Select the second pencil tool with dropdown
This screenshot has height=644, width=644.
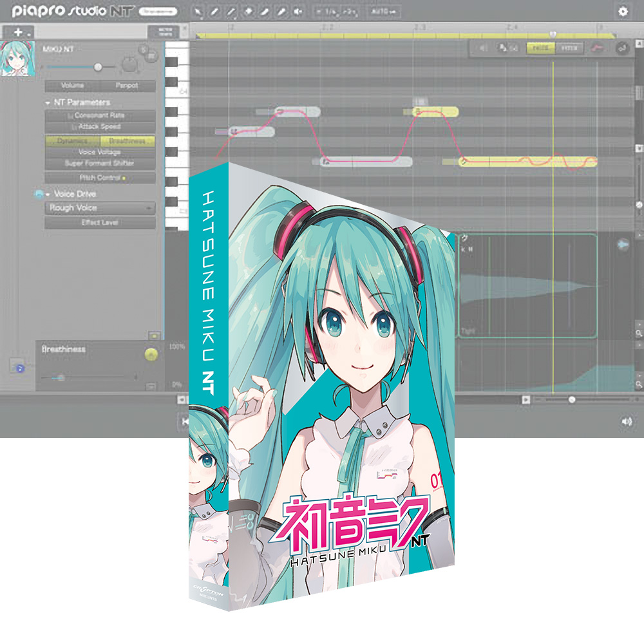[x=232, y=12]
